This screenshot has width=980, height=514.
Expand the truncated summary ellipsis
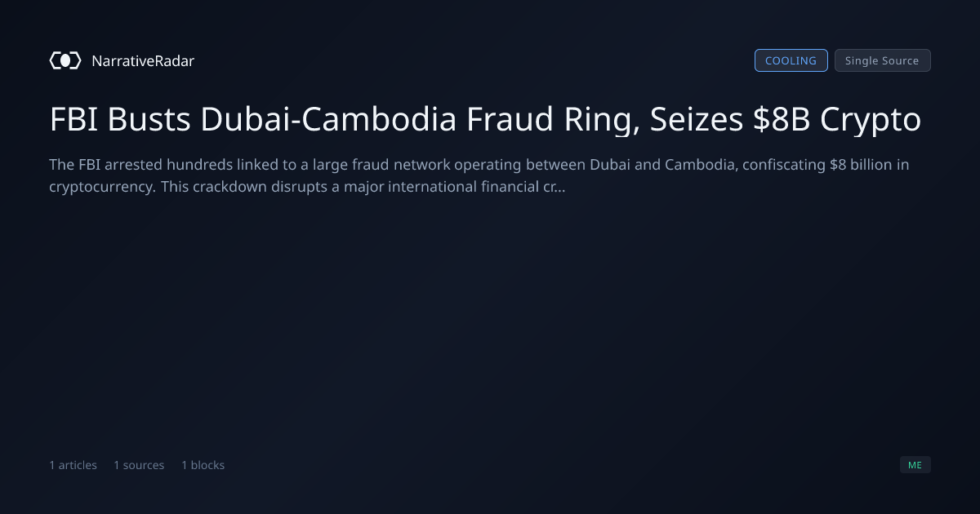click(560, 186)
